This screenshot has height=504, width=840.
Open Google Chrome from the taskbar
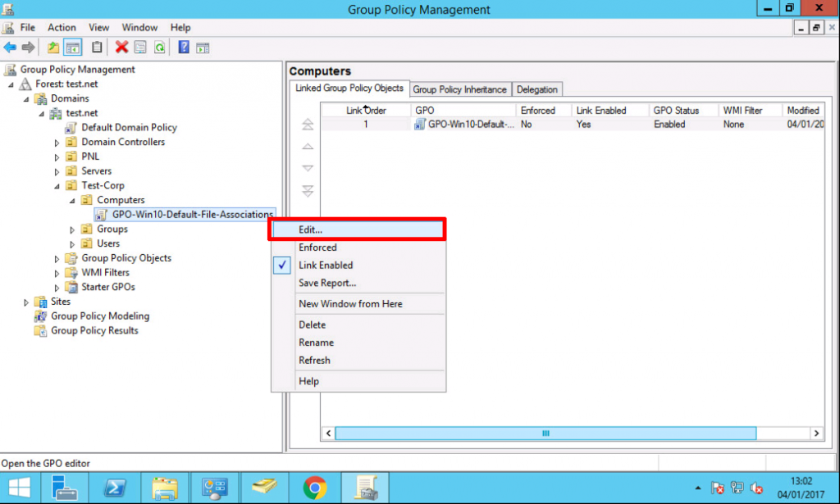pyautogui.click(x=314, y=488)
